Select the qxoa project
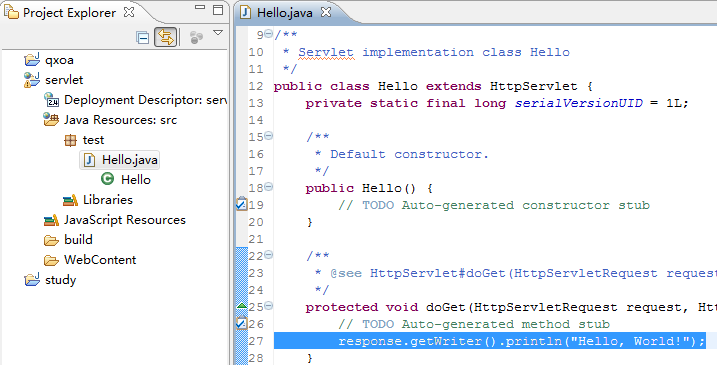Image resolution: width=717 pixels, height=366 pixels. pyautogui.click(x=59, y=60)
